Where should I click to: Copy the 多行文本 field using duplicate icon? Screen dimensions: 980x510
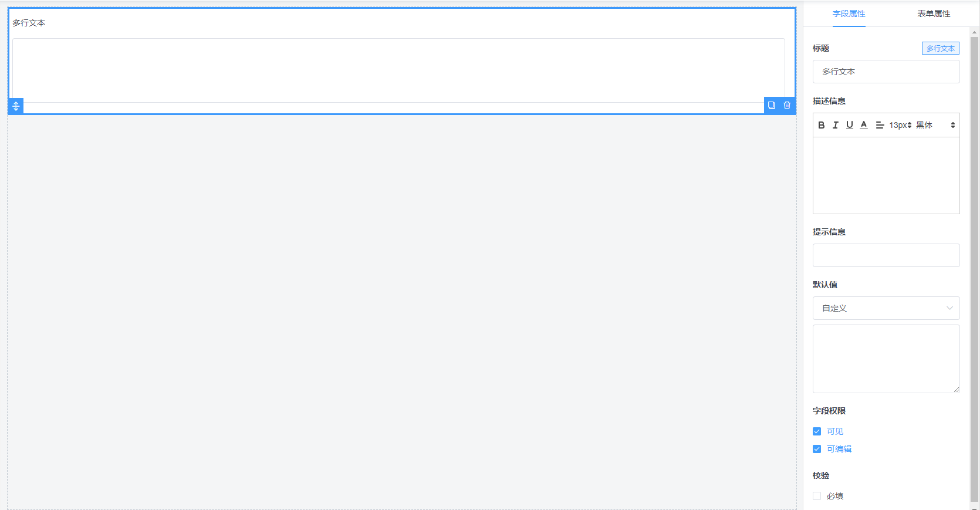[772, 106]
